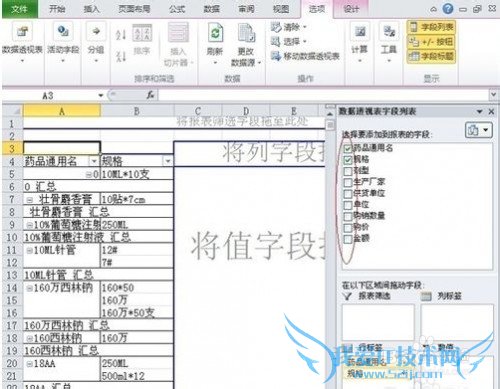
Task: Select column B header
Action: (x=137, y=111)
